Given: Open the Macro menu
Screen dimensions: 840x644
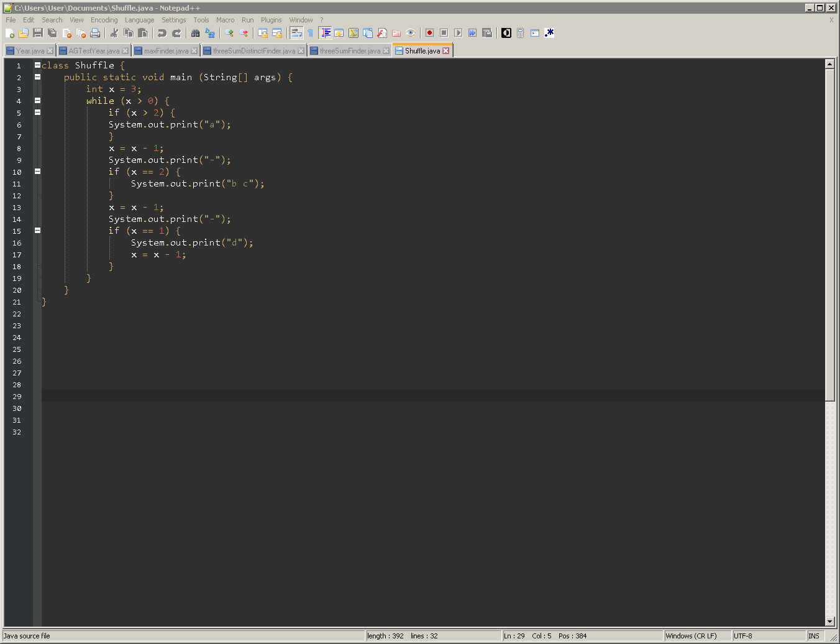Looking at the screenshot, I should [226, 20].
